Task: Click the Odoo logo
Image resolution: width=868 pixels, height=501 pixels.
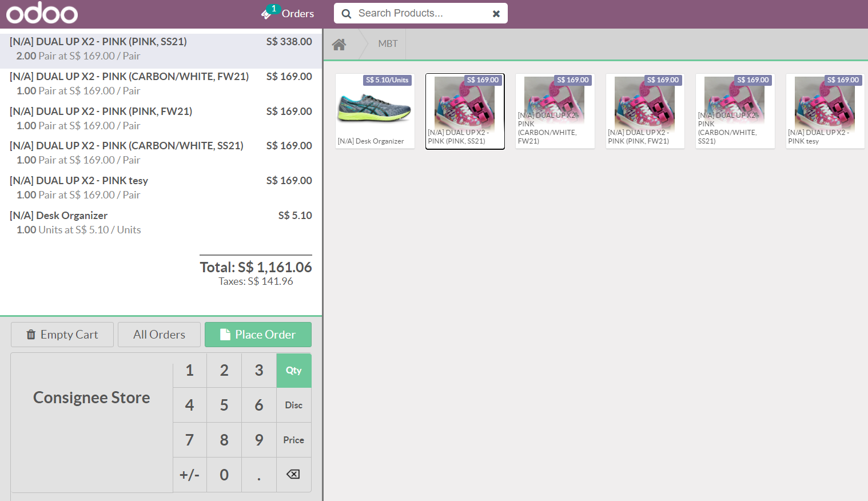Action: click(42, 13)
